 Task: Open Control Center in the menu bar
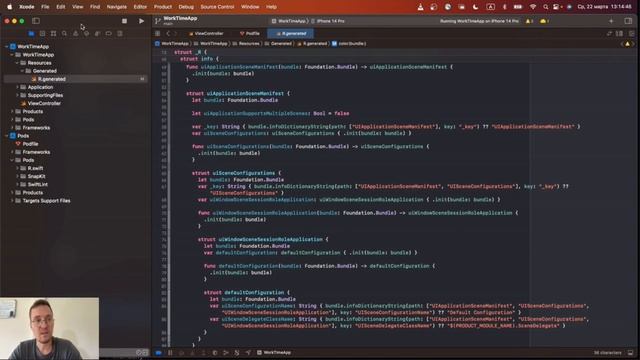(556, 7)
